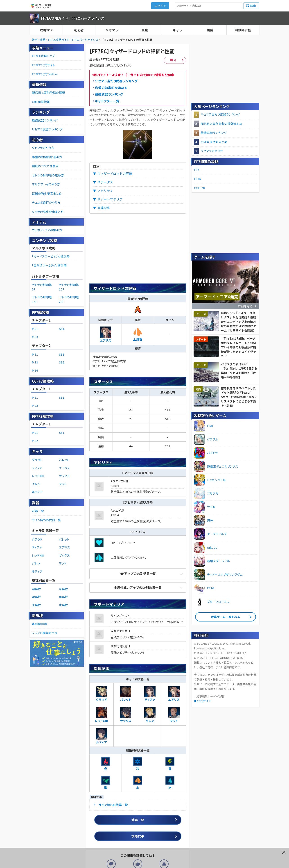The width and height of the screenshot is (289, 868).
Task: Open Zack's character weapon icon
Action: coord(126,712)
